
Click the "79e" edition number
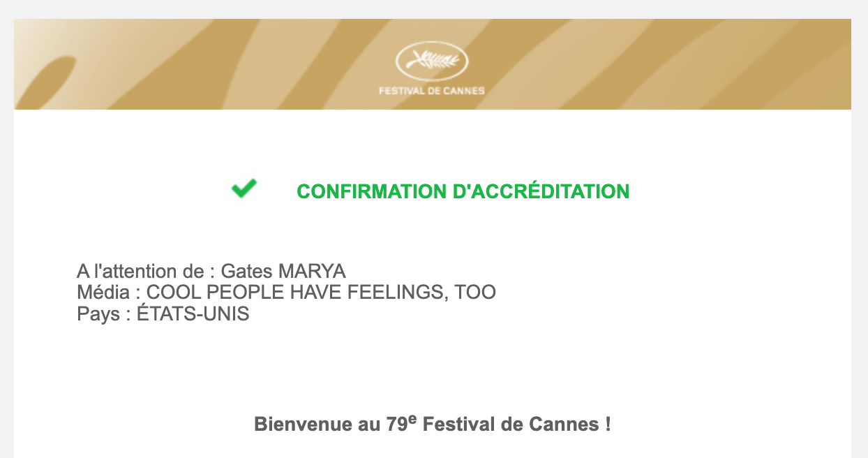(x=401, y=423)
